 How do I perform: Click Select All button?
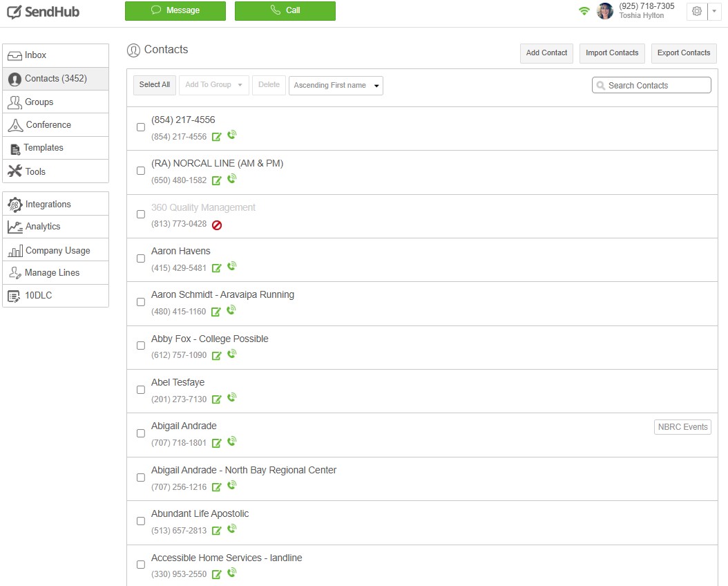point(155,85)
